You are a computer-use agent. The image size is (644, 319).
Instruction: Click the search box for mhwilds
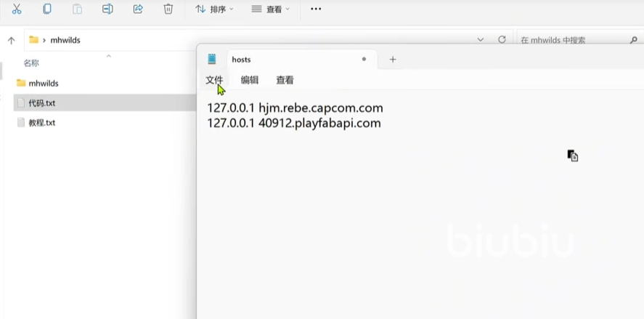574,41
